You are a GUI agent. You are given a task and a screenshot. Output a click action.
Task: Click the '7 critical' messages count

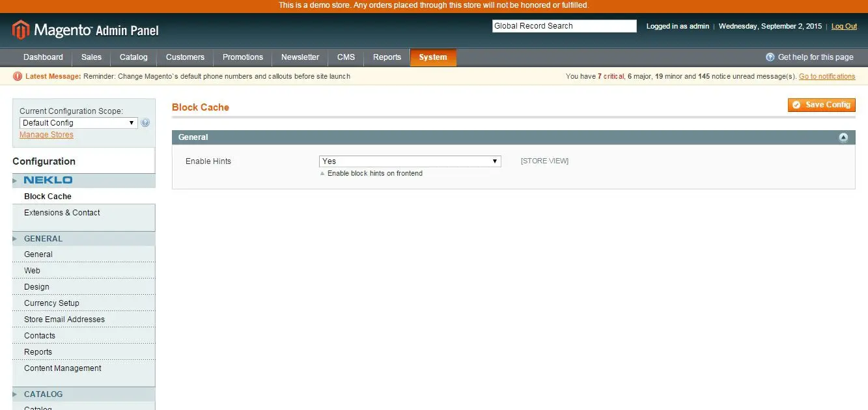611,76
